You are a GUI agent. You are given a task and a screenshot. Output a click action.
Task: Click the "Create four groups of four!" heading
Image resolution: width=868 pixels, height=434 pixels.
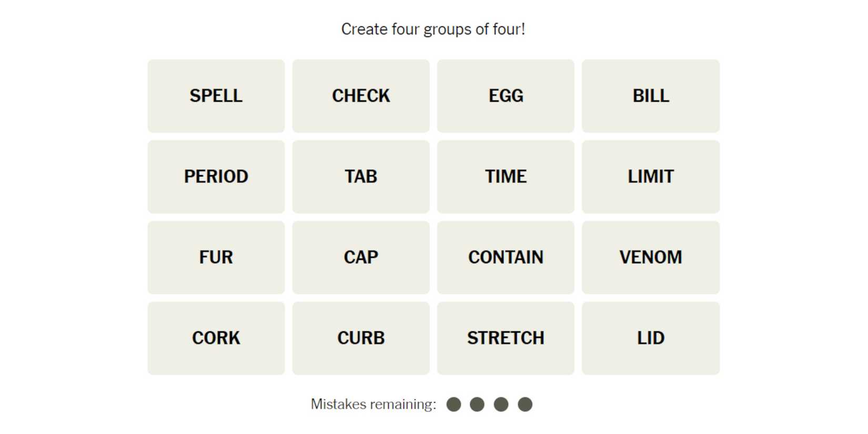point(433,29)
